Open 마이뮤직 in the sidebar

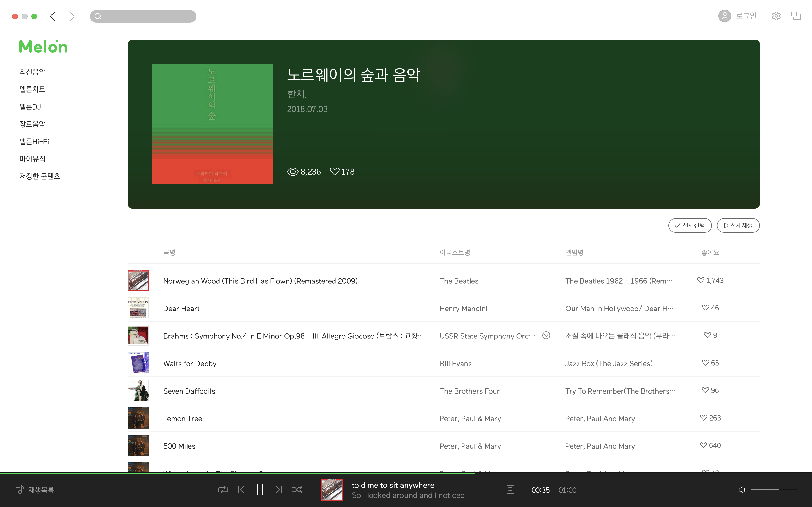click(x=32, y=159)
